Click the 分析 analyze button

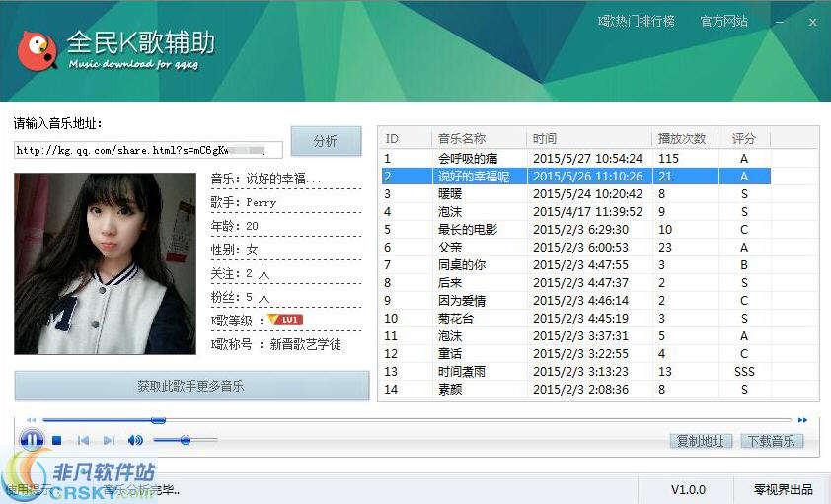coord(326,141)
